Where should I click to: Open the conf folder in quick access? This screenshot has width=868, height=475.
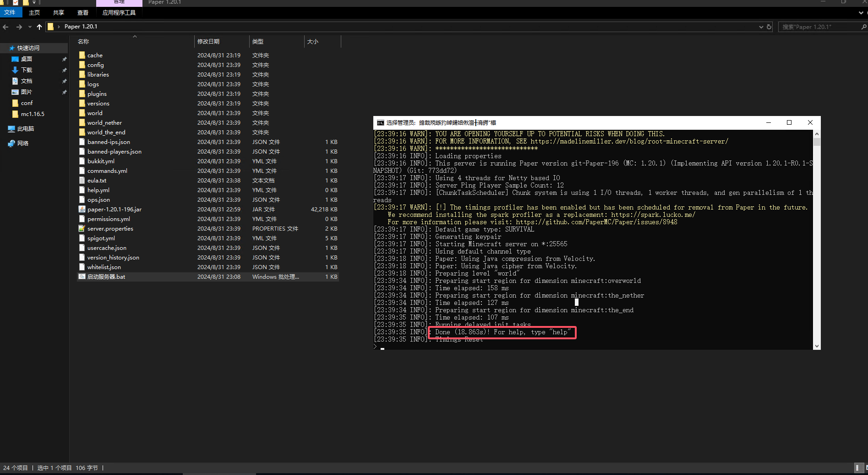point(27,103)
